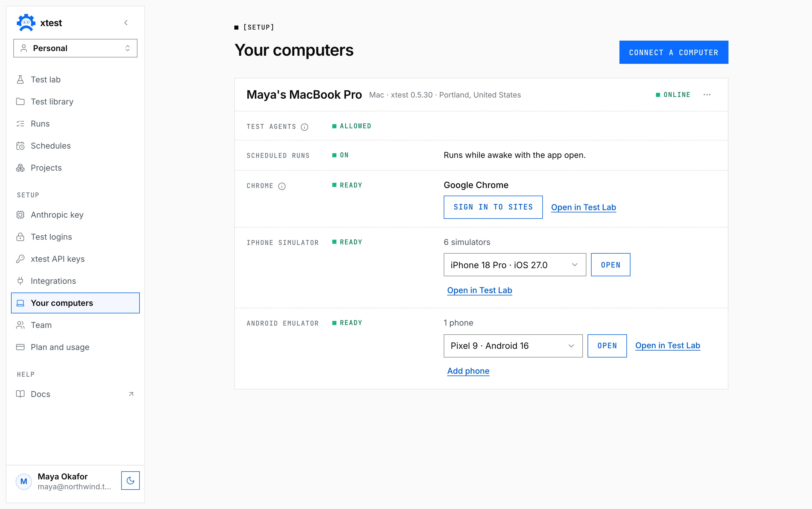Screen dimensions: 812x509
Task: Expand the iPhone 18 Pro simulator dropdown
Action: pos(515,265)
